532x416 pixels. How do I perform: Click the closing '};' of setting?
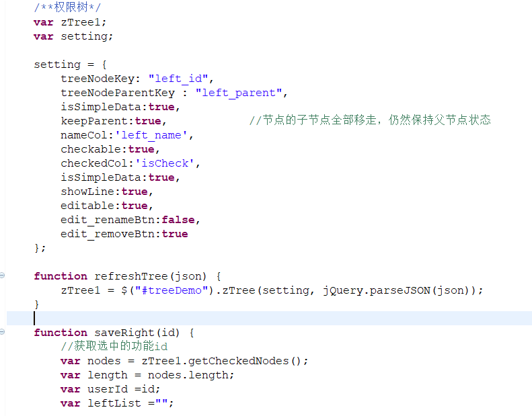pyautogui.click(x=40, y=248)
